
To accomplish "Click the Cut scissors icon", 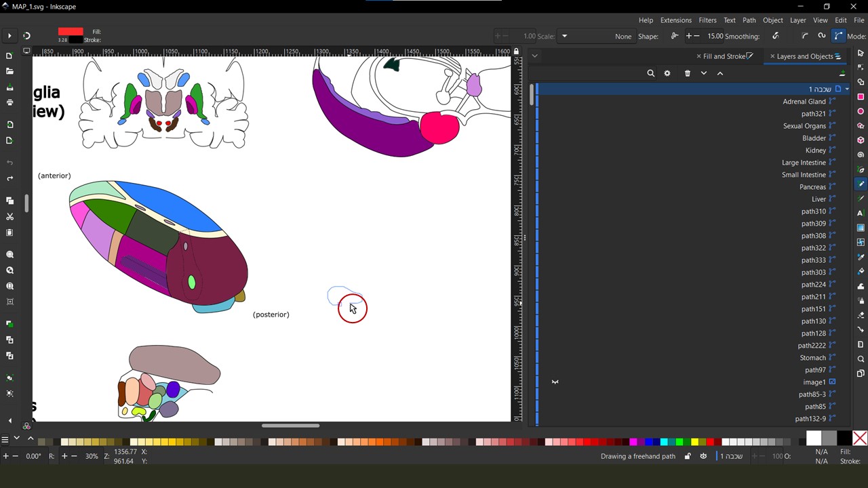I will click(x=9, y=217).
